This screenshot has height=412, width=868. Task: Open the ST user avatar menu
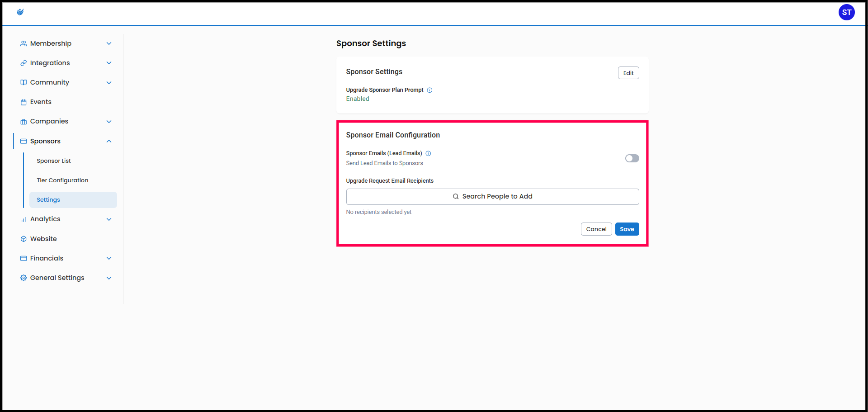[x=846, y=12]
